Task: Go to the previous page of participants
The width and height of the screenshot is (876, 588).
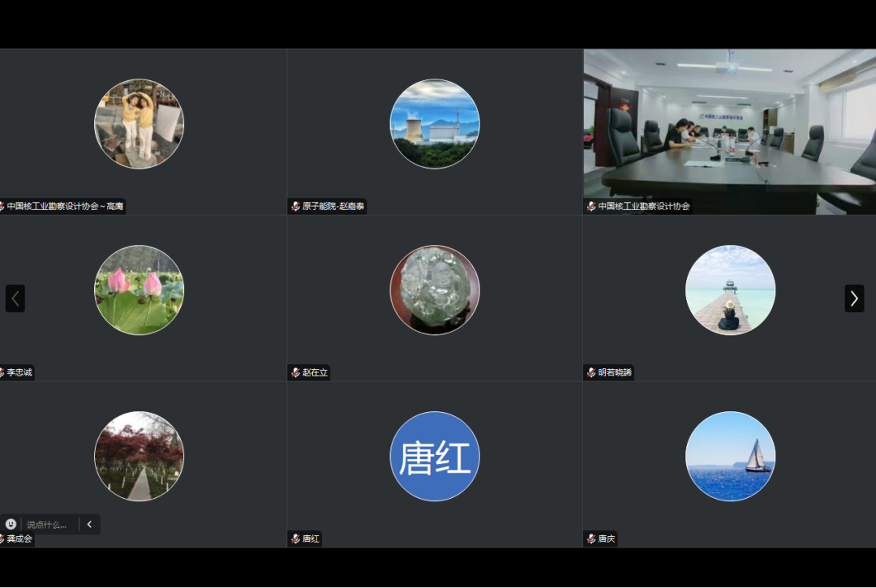Action: 15,298
